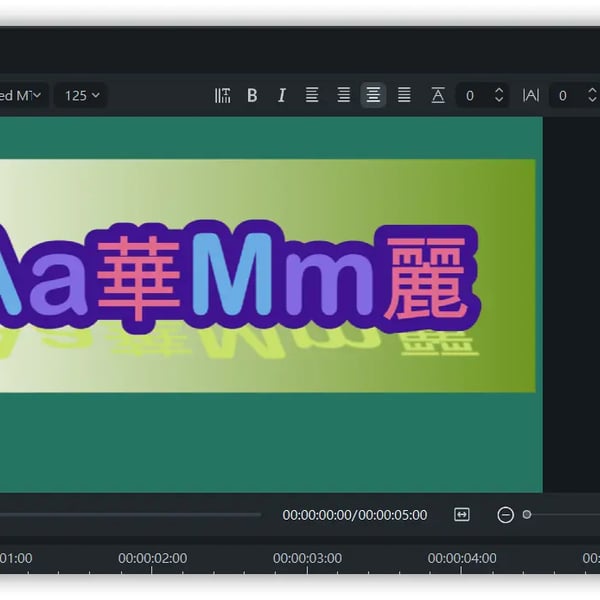Screen dimensions: 600x600
Task: Select the title text in the preview
Action: (x=240, y=275)
